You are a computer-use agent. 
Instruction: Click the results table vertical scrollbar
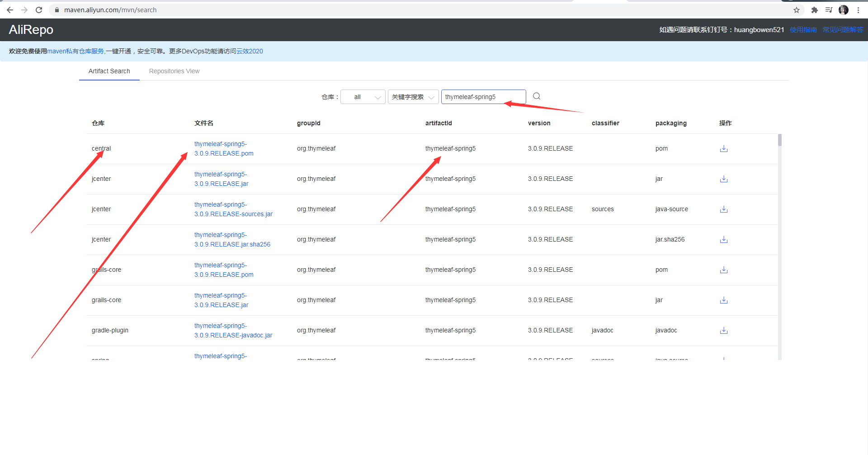click(780, 140)
